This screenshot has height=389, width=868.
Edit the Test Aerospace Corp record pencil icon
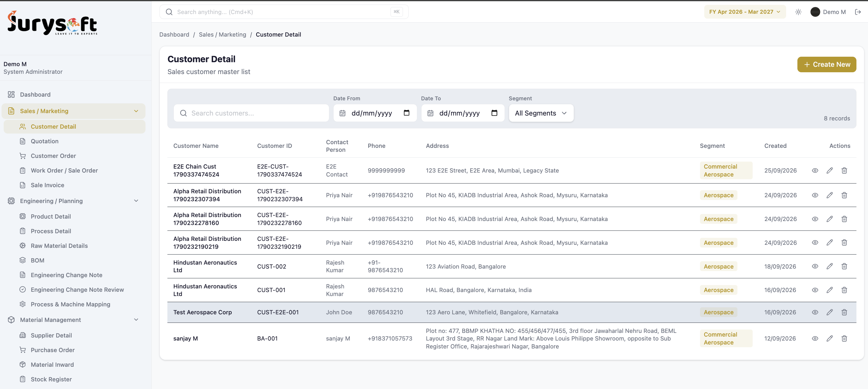tap(829, 312)
